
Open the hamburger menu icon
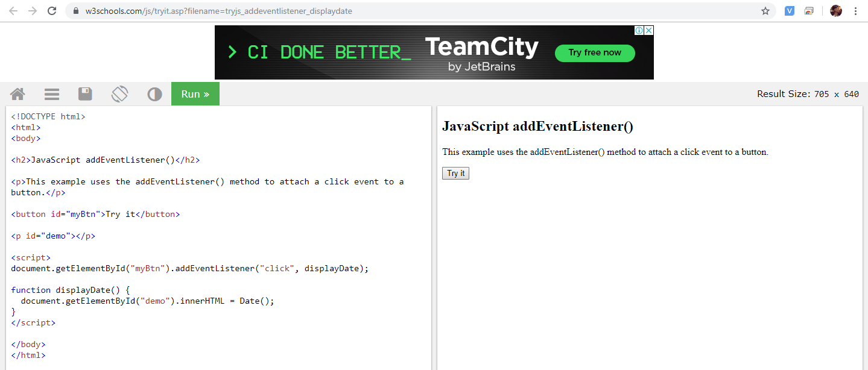pos(52,94)
